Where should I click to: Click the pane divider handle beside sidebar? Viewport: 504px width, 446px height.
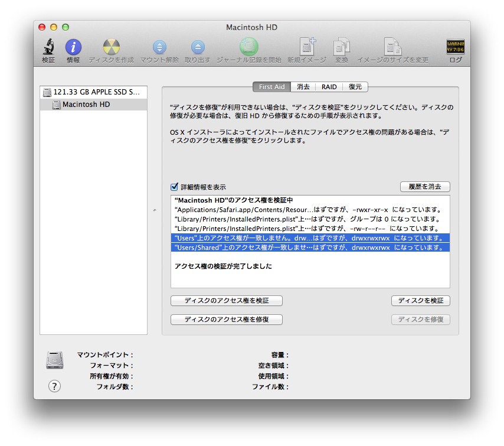pyautogui.click(x=155, y=210)
